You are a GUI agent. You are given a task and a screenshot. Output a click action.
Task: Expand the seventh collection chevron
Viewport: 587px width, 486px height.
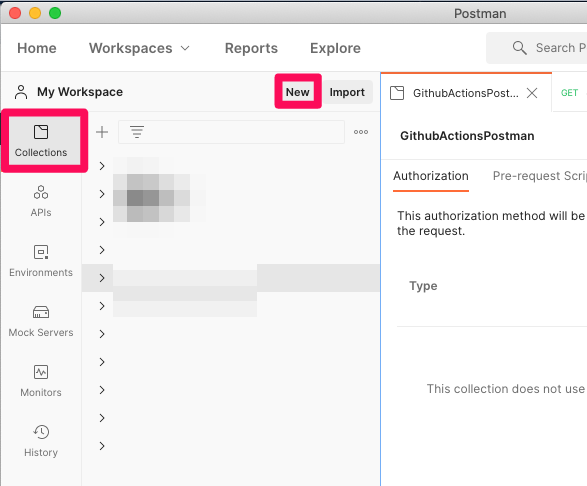click(x=102, y=334)
